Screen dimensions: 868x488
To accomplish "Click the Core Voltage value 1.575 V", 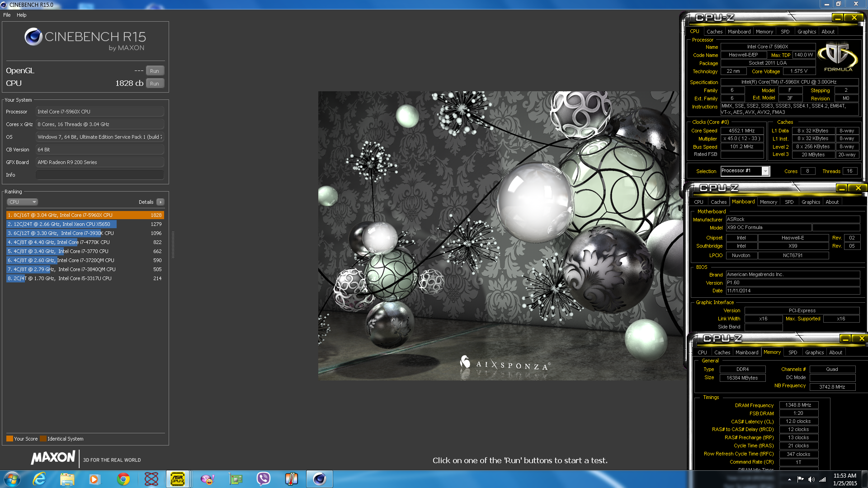I will pyautogui.click(x=799, y=71).
